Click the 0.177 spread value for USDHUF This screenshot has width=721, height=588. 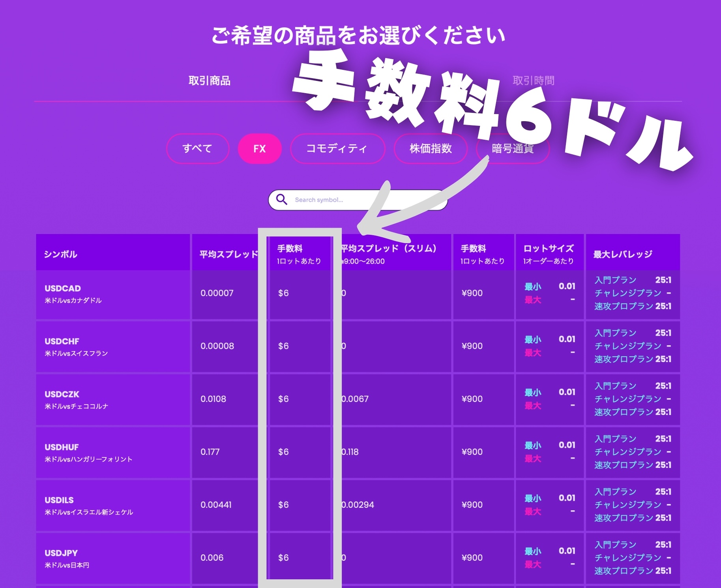(x=210, y=452)
